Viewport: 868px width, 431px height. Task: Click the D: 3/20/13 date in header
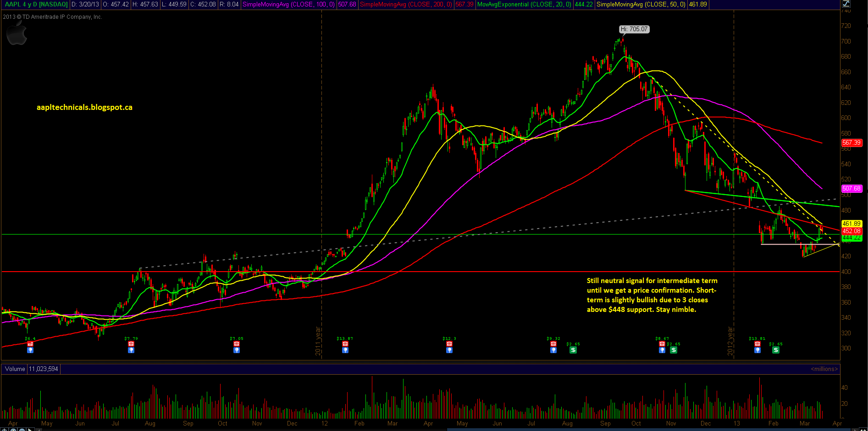85,4
